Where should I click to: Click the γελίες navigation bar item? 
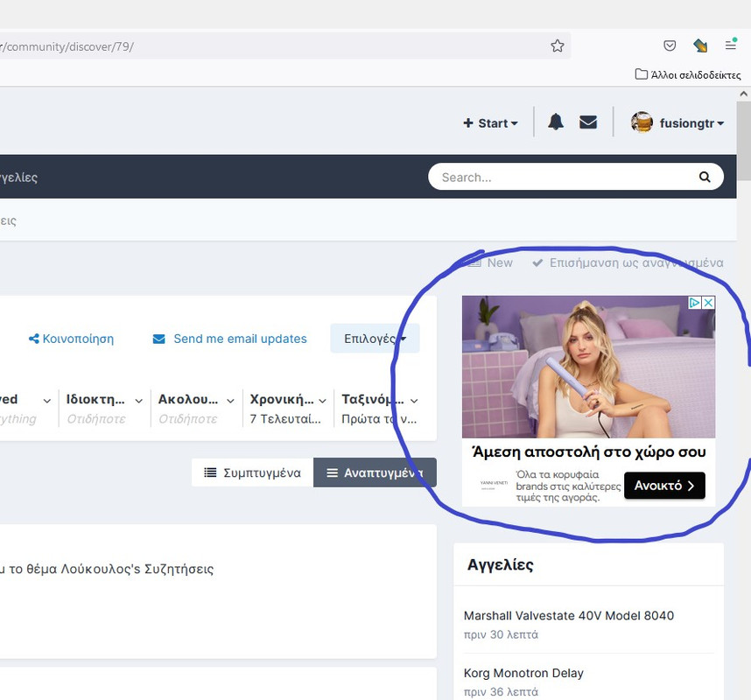pos(18,177)
